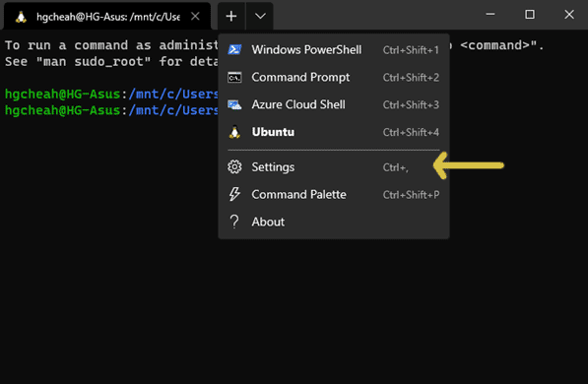588x384 pixels.
Task: Click the Ctrl+Shift+1 shortcut text
Action: pos(411,50)
